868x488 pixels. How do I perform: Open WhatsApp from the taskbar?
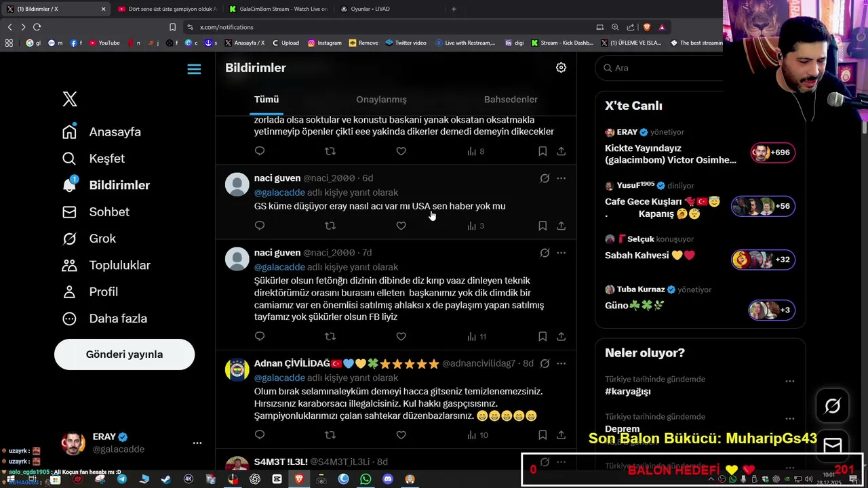pyautogui.click(x=366, y=479)
